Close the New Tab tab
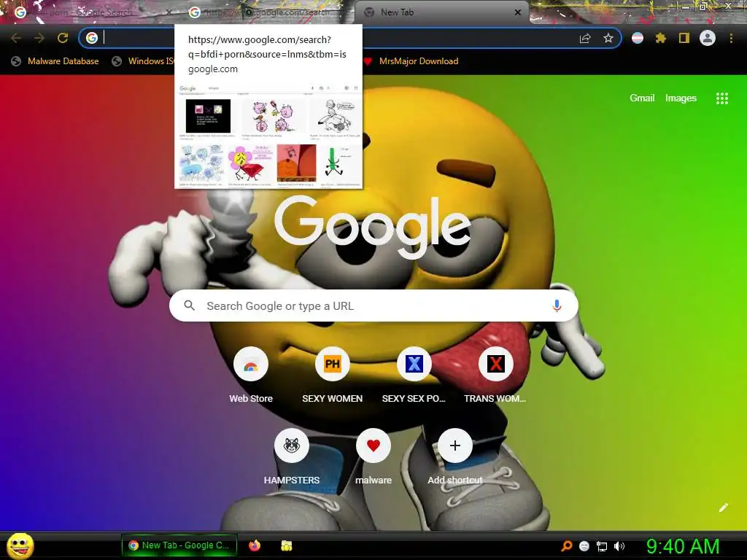 [518, 12]
